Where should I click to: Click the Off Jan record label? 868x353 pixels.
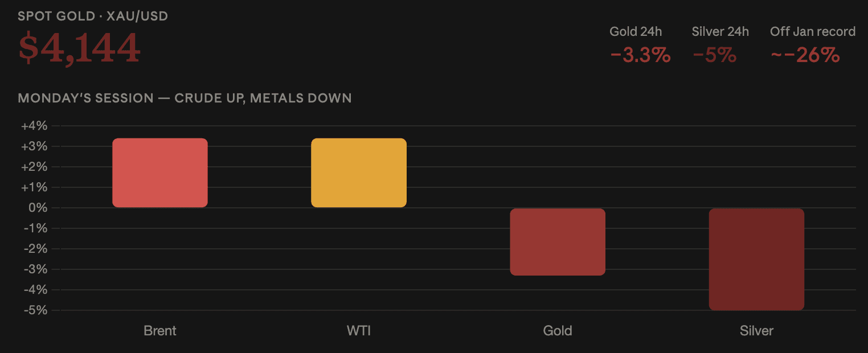[x=813, y=32]
